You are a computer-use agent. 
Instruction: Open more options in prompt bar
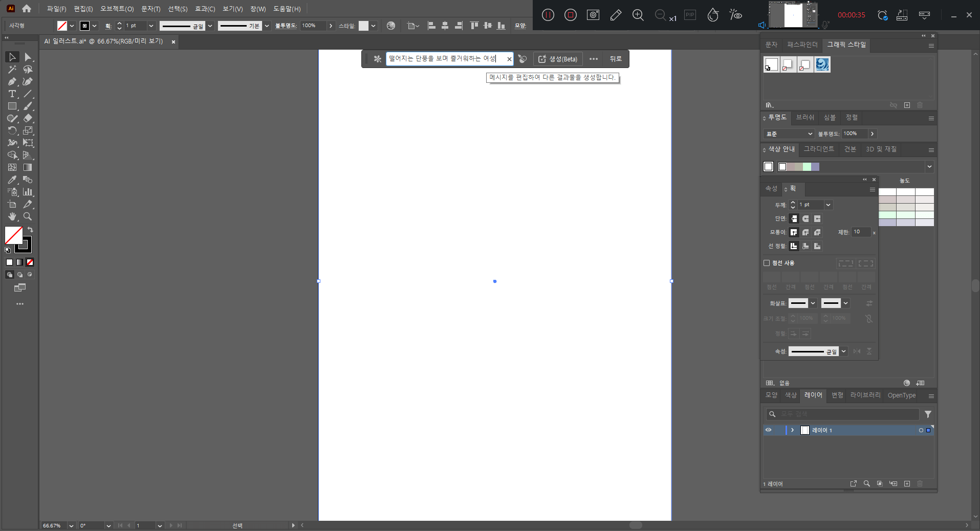[x=594, y=59]
